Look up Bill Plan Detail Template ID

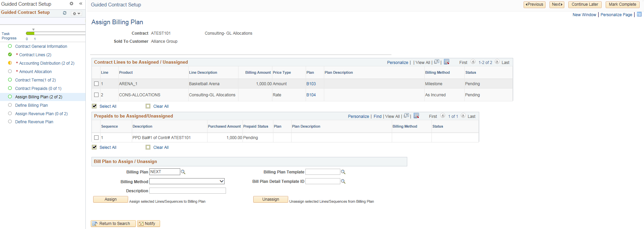tap(343, 181)
